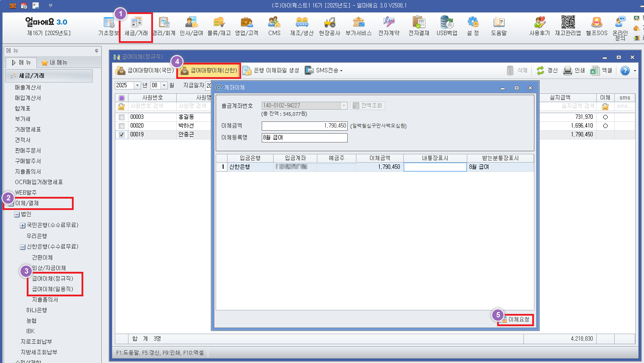This screenshot has width=644, height=363.
Task: Open the 인사/급여 HR payroll icon
Action: coord(191,26)
